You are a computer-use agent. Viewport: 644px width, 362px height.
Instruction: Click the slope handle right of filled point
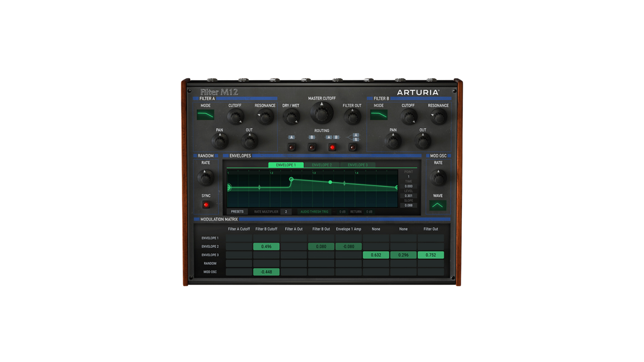coord(344,183)
